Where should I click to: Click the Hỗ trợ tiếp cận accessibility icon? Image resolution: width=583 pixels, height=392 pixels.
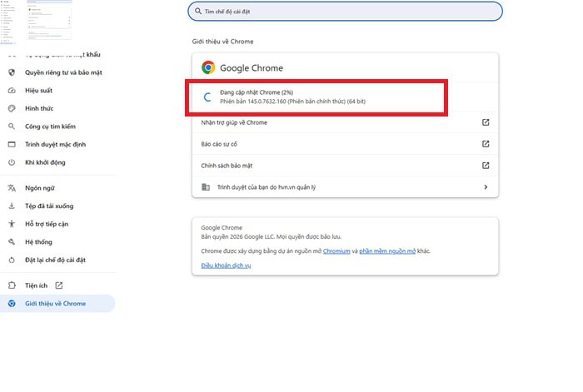pyautogui.click(x=12, y=224)
